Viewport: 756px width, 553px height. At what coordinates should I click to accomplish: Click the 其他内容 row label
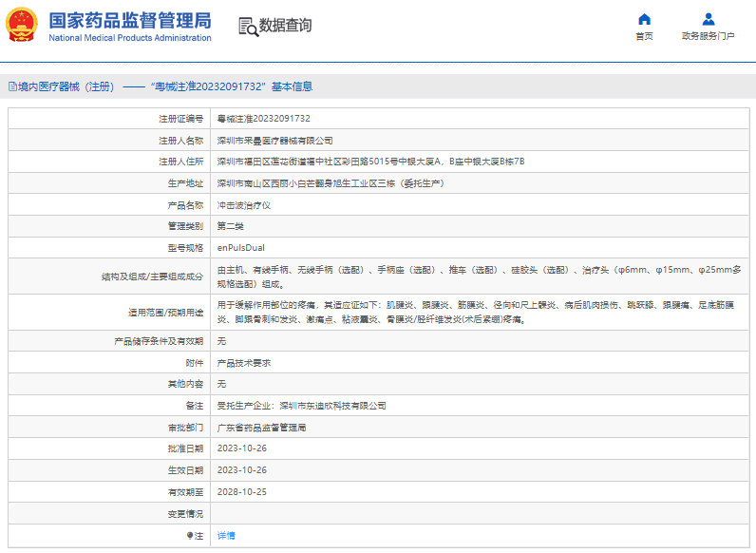185,384
